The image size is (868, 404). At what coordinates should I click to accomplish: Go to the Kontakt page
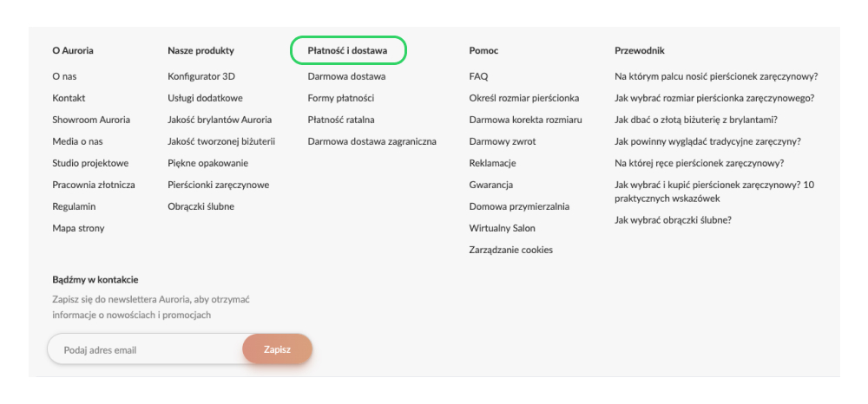coord(69,98)
